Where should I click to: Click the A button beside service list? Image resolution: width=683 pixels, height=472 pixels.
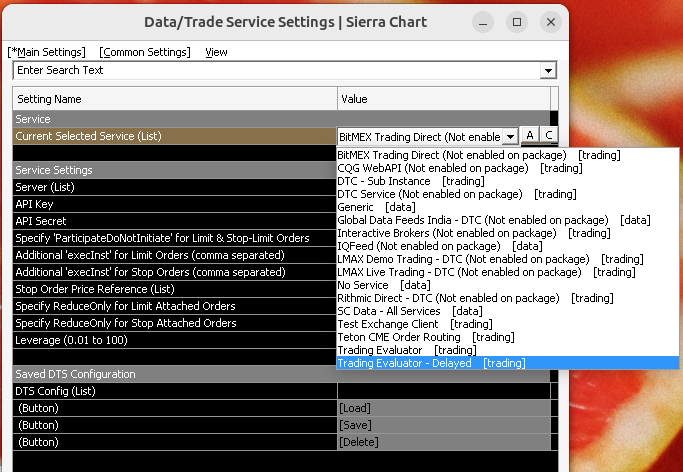[530, 135]
